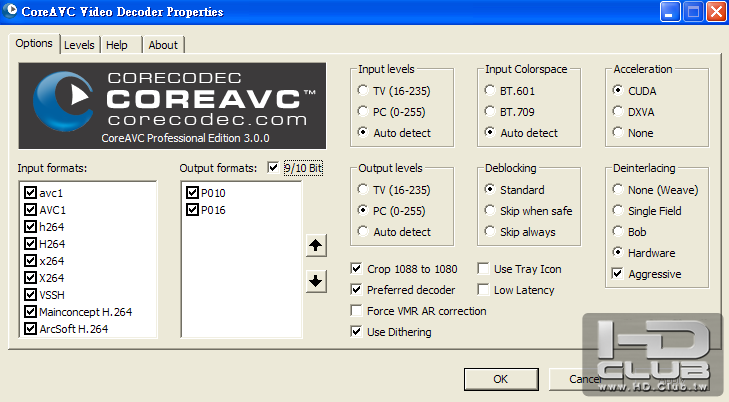Enable Low Latency option
This screenshot has height=402, width=729.
click(484, 290)
